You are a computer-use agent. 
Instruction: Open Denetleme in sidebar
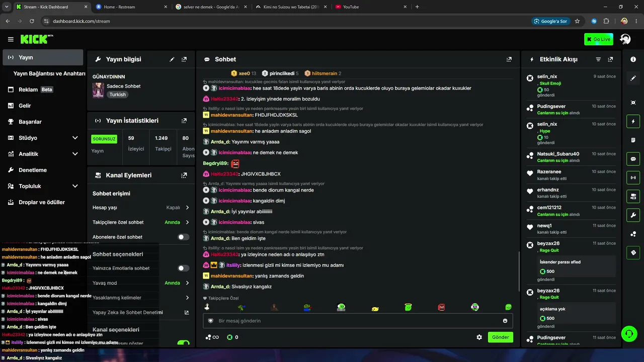click(43, 170)
